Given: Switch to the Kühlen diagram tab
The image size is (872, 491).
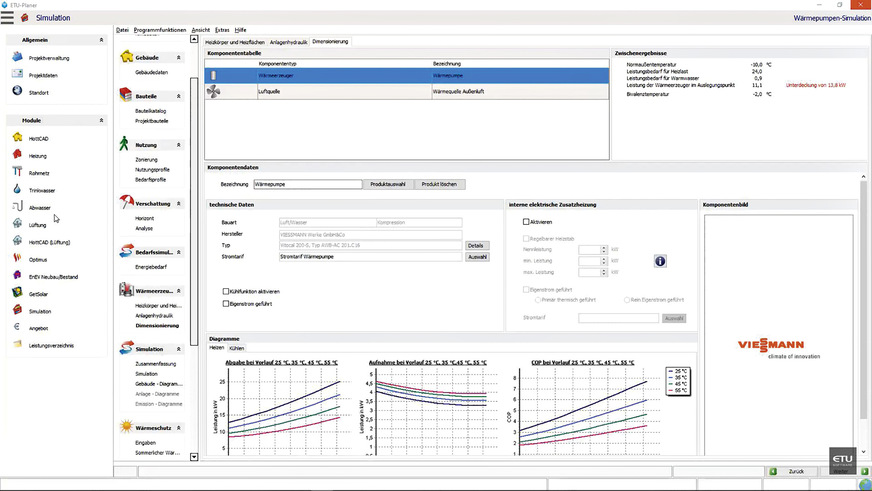Looking at the screenshot, I should point(237,348).
